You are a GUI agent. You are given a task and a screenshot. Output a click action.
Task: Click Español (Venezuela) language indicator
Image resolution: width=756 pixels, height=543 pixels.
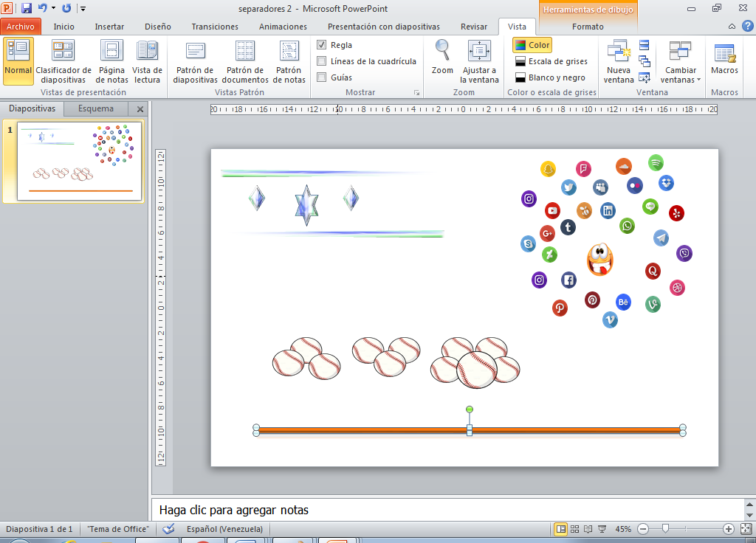point(224,528)
